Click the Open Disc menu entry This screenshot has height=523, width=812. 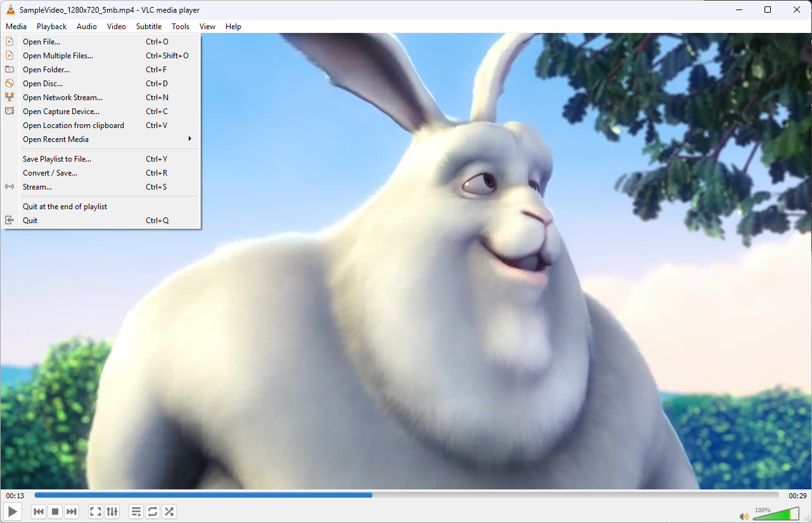point(42,84)
